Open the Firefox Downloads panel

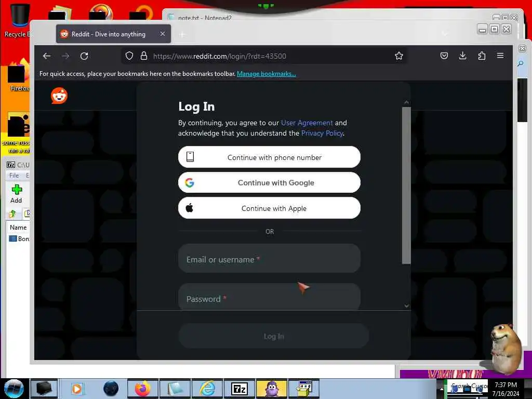[x=463, y=56]
